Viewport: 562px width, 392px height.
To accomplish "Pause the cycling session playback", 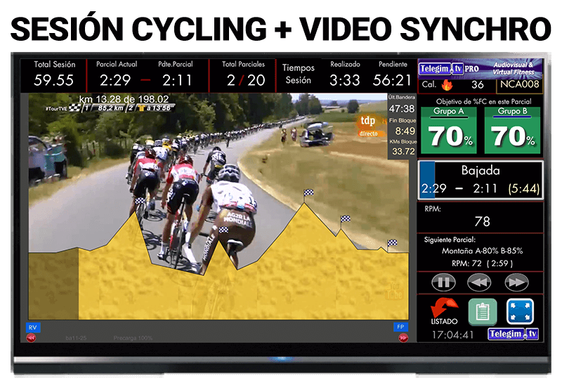I will point(444,282).
